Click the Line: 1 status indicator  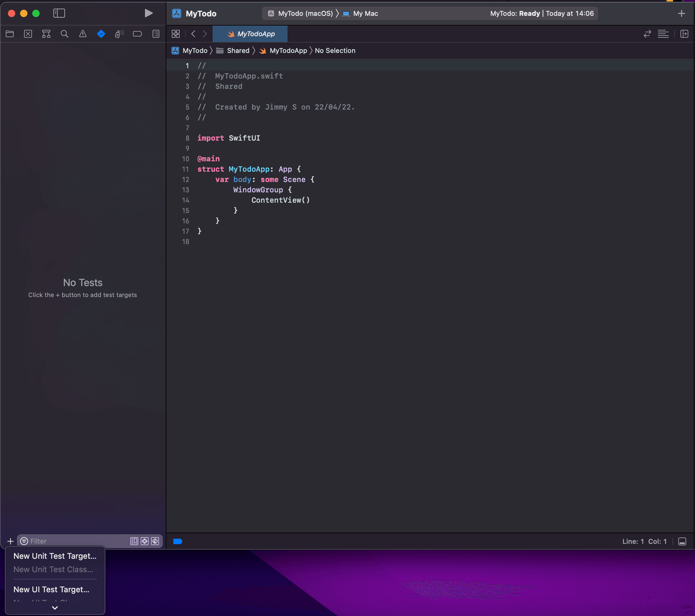point(633,541)
